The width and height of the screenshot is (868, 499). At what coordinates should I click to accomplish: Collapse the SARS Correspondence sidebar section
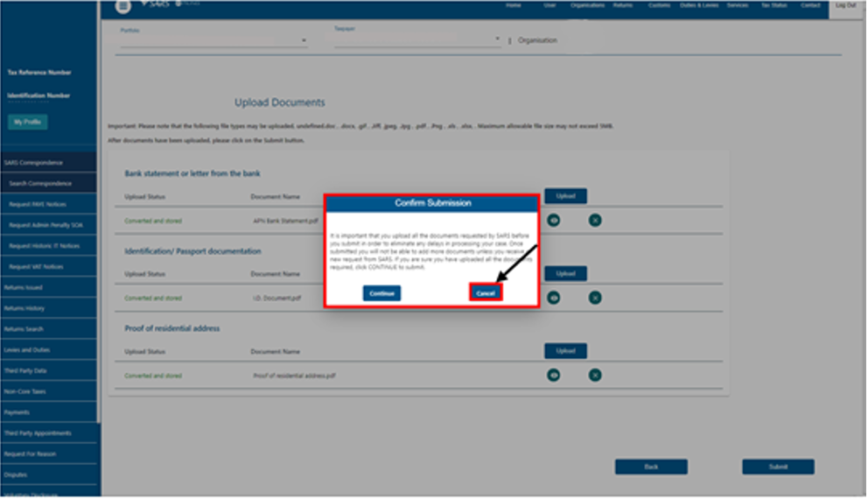tap(50, 163)
